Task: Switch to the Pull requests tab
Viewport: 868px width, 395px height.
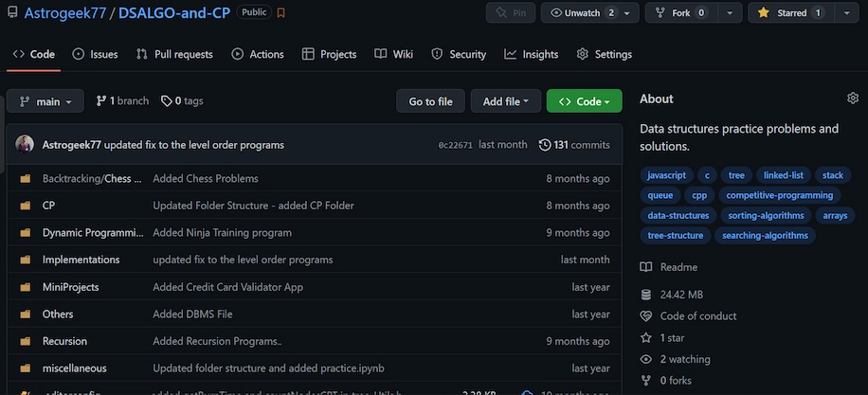Action: pos(174,54)
